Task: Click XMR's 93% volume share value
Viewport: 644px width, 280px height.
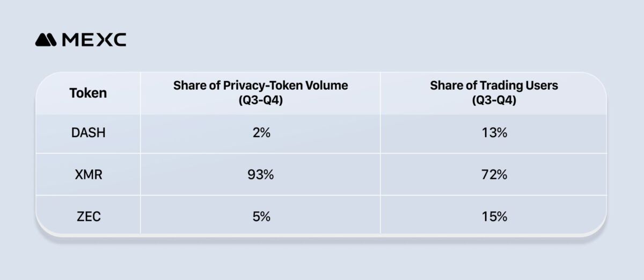Action: coord(260,175)
